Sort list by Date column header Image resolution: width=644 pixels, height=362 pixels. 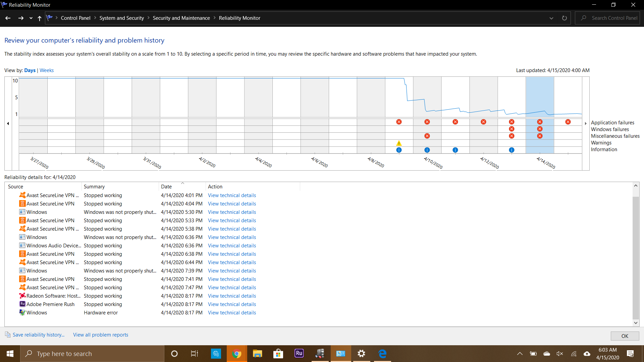(166, 187)
